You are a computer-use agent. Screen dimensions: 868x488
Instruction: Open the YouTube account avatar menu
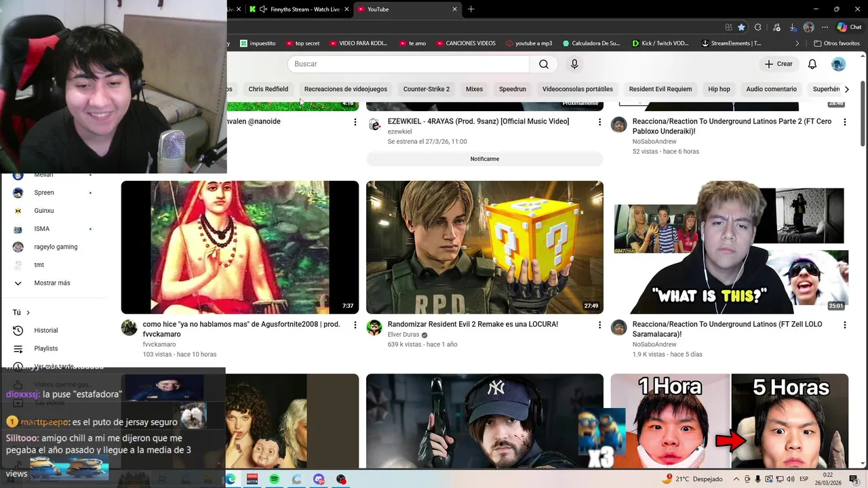coord(839,64)
